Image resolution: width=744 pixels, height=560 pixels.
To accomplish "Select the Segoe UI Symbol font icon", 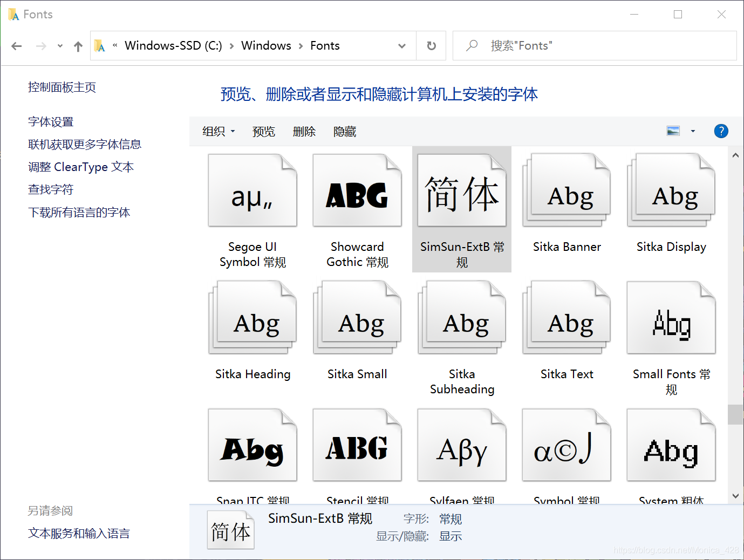I will coord(252,190).
